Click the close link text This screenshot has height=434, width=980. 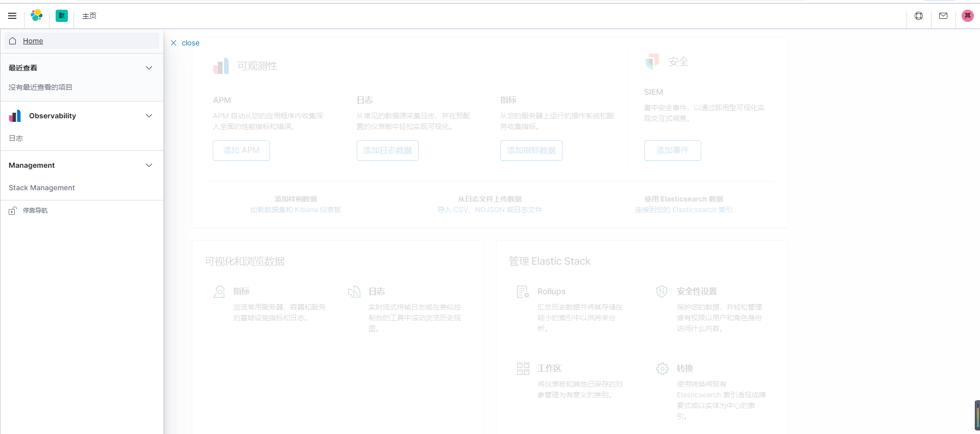coord(190,43)
